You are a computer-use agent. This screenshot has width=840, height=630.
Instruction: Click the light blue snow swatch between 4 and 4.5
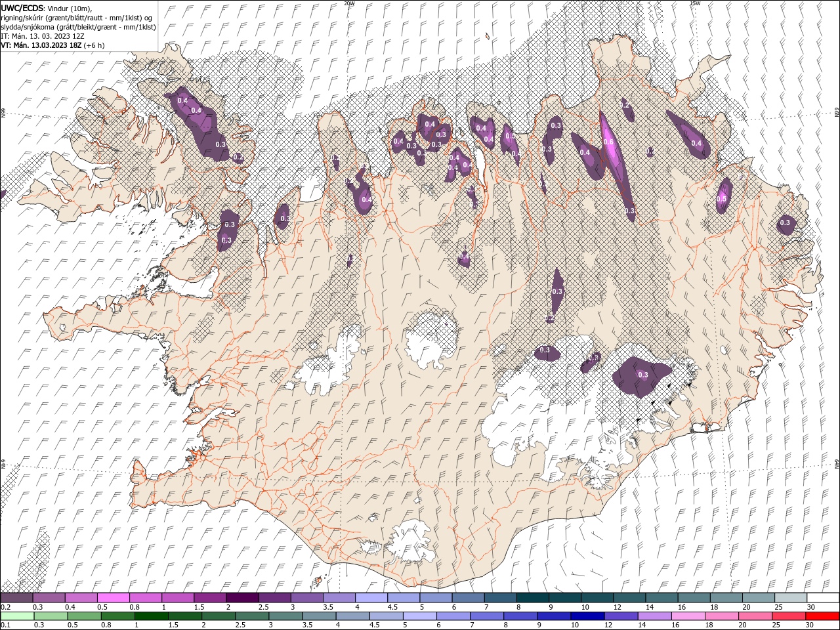[x=371, y=598]
